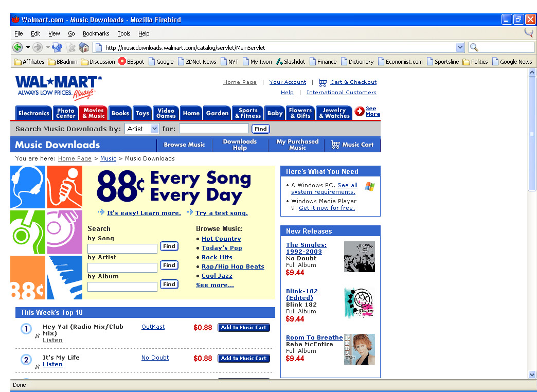
Task: Open the Edit menu
Action: click(35, 33)
